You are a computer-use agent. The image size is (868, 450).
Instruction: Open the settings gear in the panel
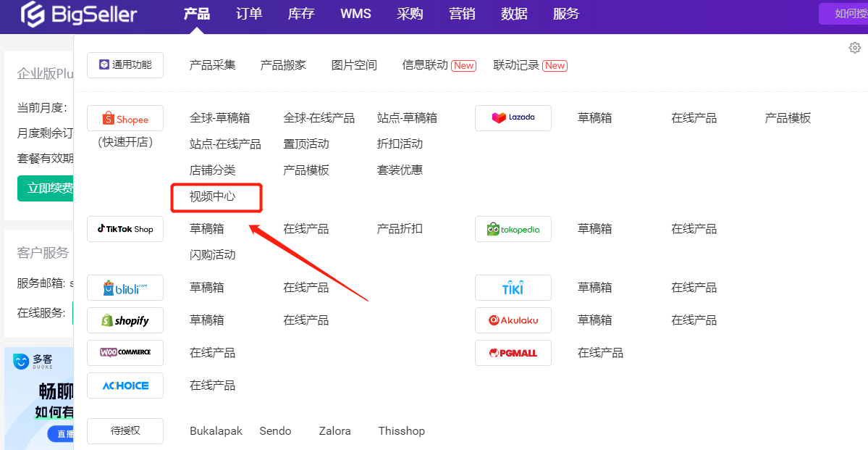tap(854, 46)
